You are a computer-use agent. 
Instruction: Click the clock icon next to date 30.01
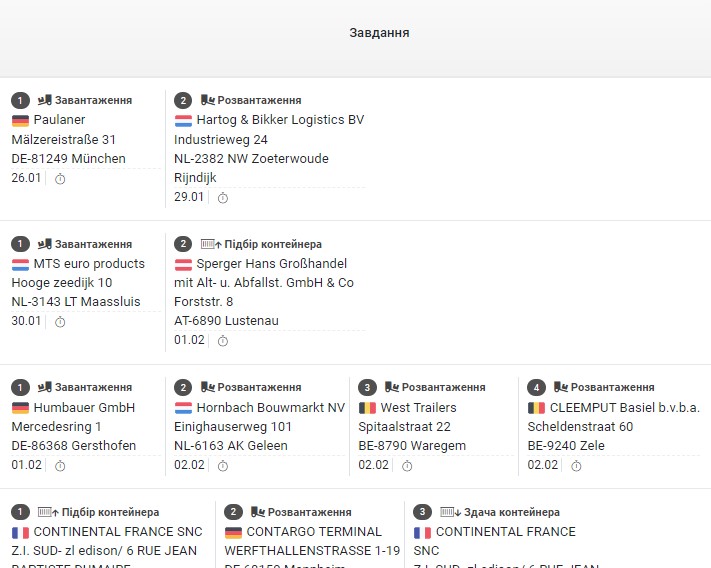(x=60, y=322)
